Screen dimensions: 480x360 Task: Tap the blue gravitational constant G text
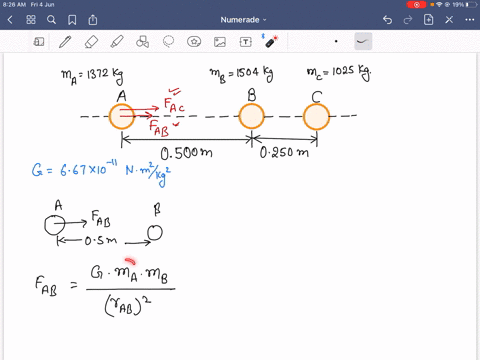[x=102, y=172]
